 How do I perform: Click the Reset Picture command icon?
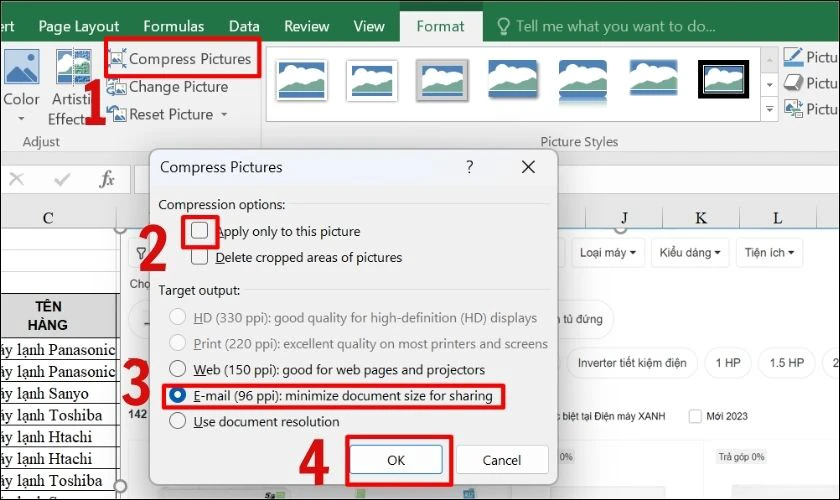point(117,114)
